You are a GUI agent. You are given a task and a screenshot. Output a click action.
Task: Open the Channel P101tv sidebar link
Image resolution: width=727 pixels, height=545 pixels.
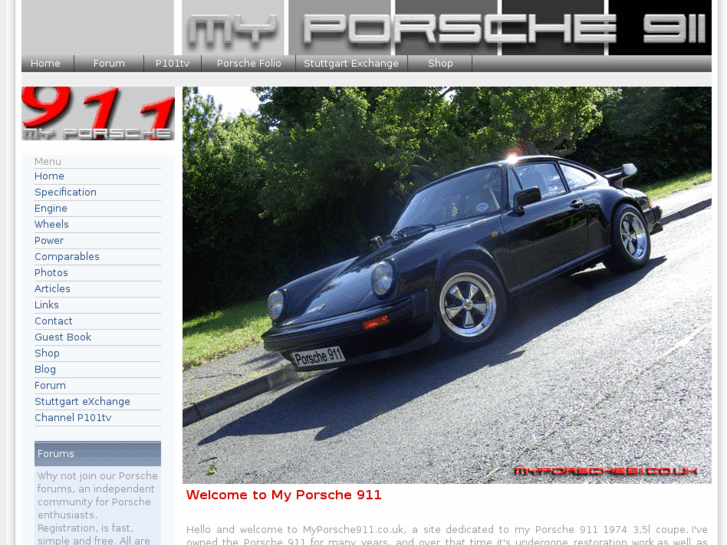coord(73,418)
